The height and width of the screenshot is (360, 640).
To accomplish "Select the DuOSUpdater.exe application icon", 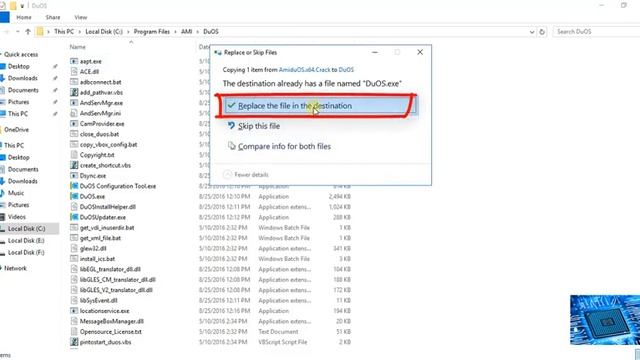I will (74, 217).
